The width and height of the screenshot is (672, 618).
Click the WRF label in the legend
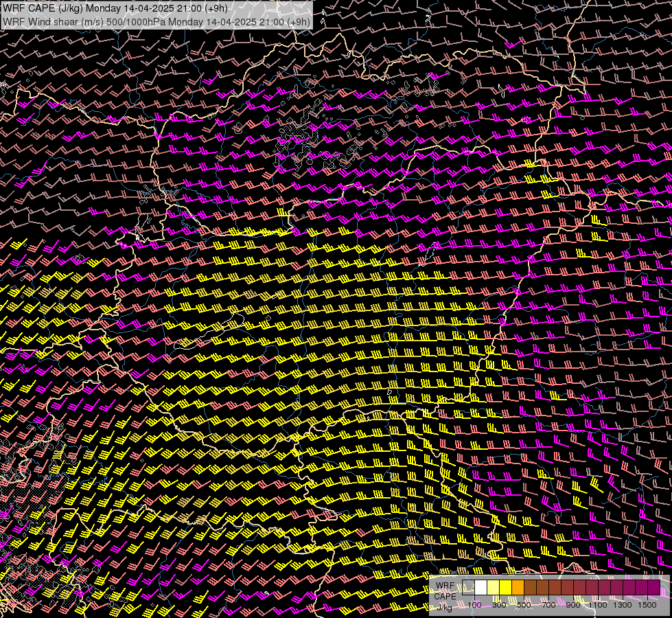pos(445,586)
